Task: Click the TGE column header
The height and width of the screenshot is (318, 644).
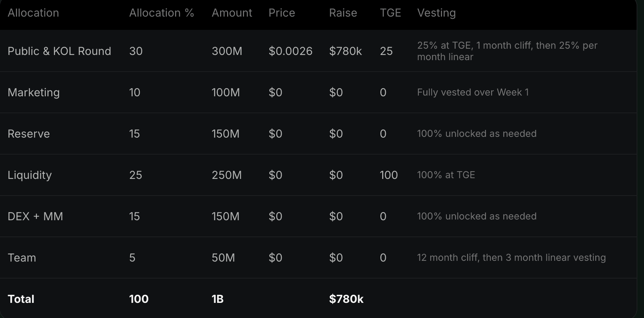Action: (390, 13)
